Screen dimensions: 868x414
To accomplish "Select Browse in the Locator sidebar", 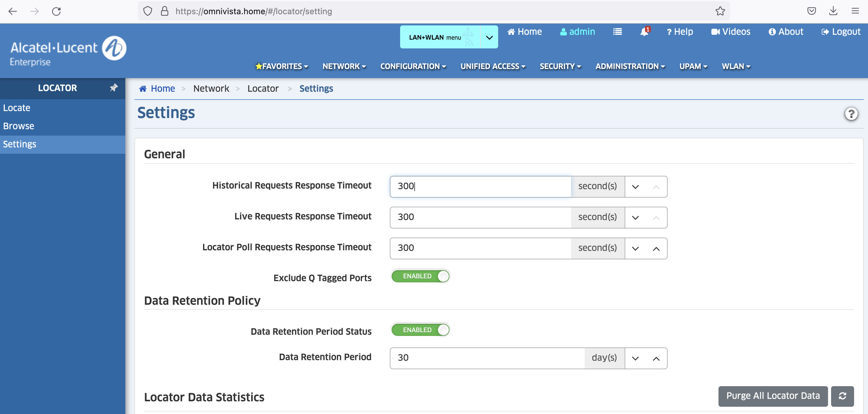I will tap(18, 126).
